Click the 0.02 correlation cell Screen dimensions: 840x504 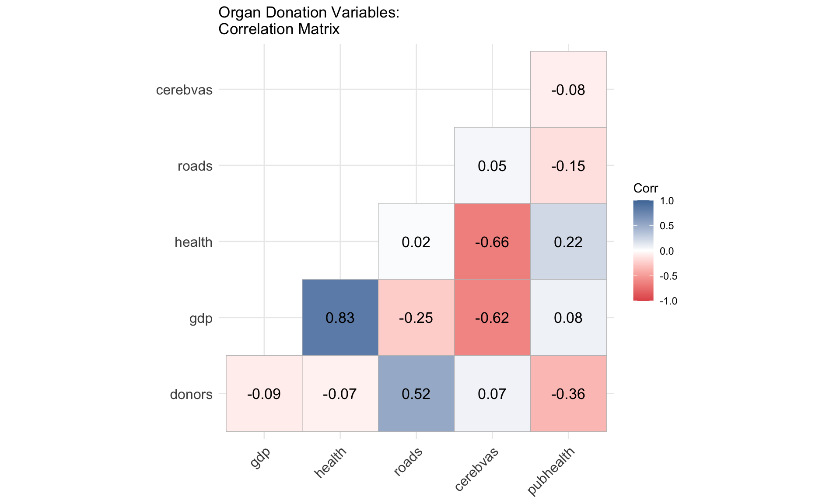point(416,241)
